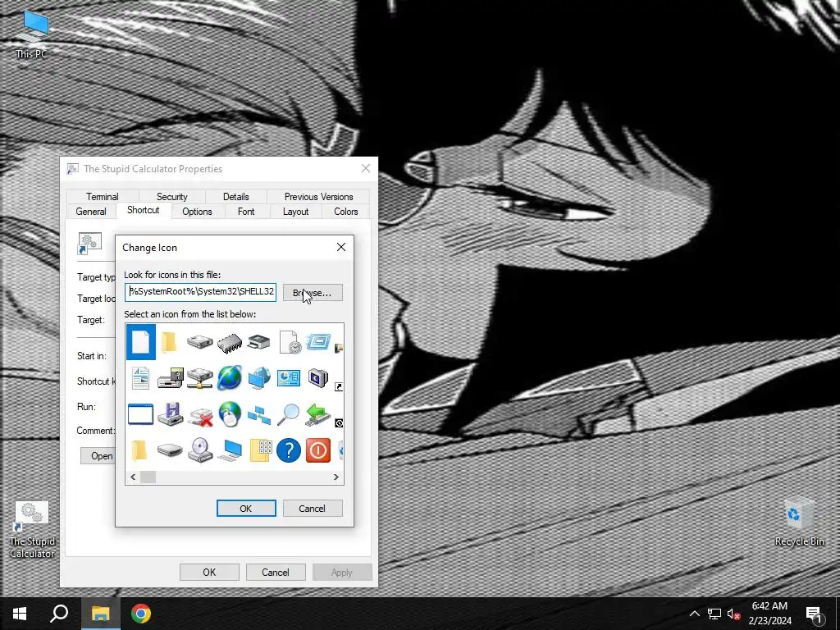Pick the folder icon beside blank document

tap(169, 342)
